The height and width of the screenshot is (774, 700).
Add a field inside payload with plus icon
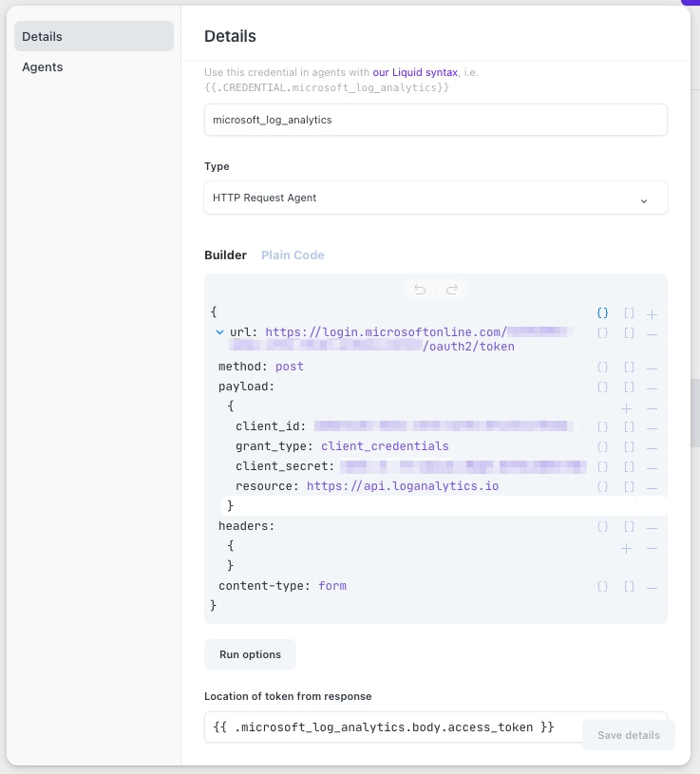pyautogui.click(x=626, y=407)
